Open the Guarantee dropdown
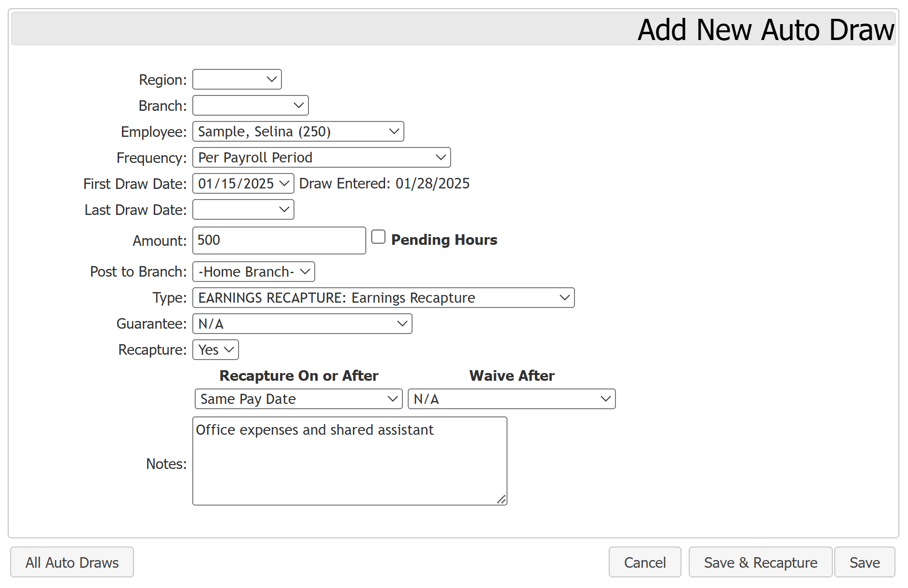Screen dimensions: 908x588 (302, 324)
